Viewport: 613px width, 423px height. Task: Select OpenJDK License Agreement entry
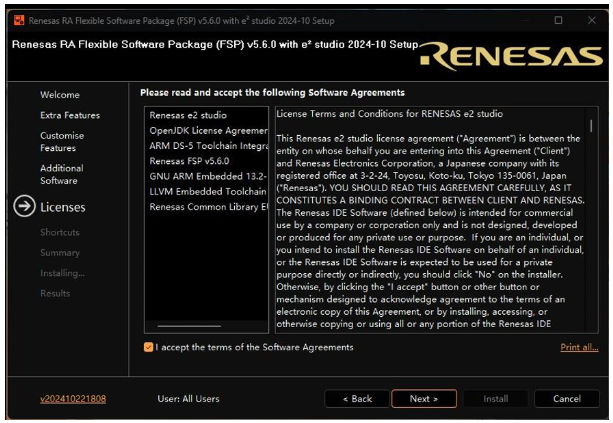coord(208,130)
